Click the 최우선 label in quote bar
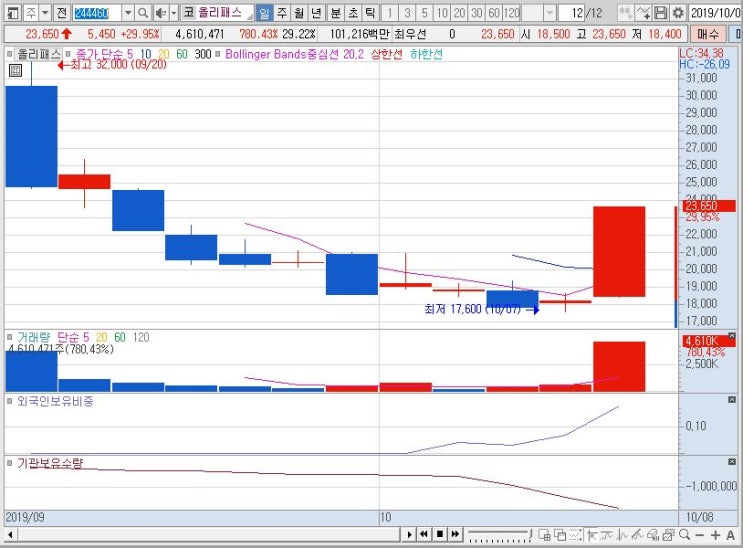 [x=410, y=34]
